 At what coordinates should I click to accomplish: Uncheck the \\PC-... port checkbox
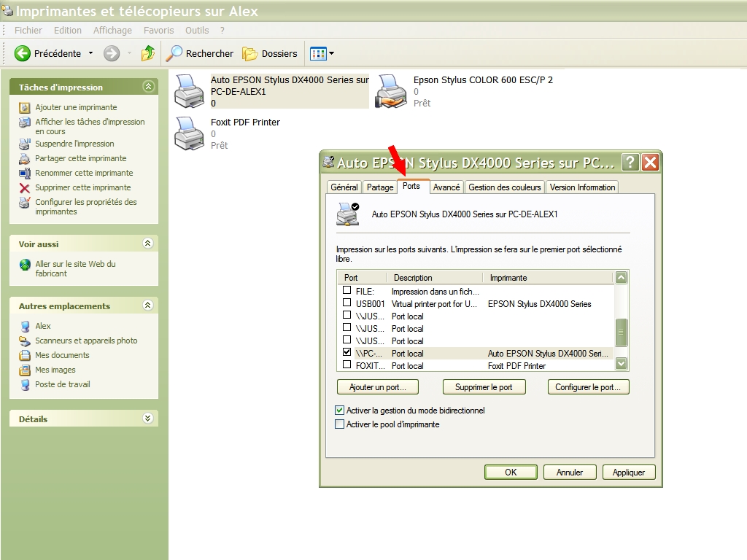(347, 352)
